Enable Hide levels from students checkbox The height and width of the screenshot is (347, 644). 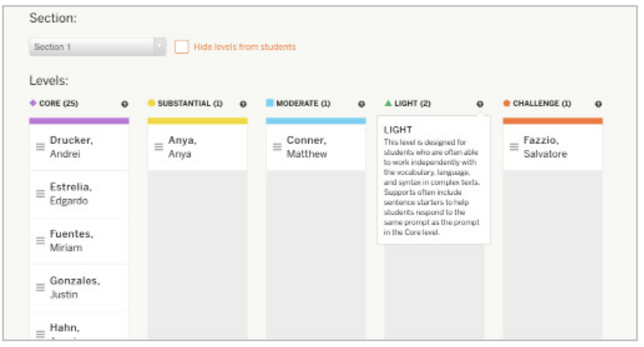pos(181,47)
